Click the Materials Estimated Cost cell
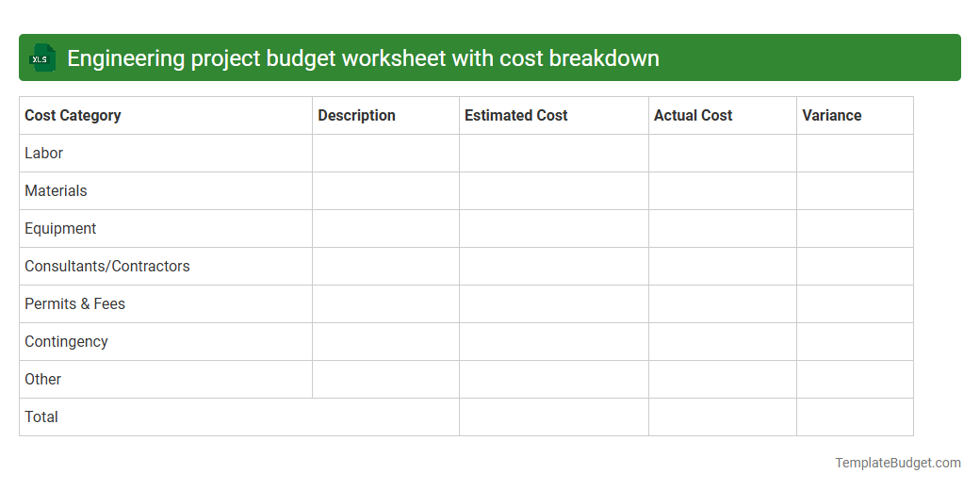The image size is (980, 490). point(554,190)
